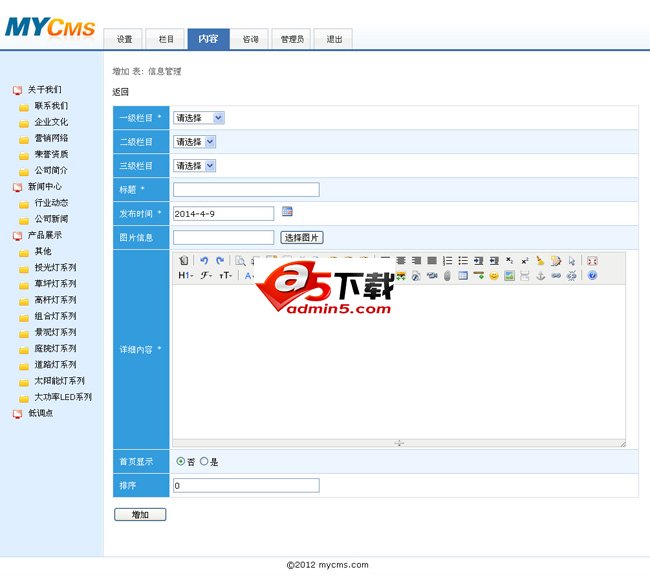Insert an emoticon smiley

coord(494,276)
